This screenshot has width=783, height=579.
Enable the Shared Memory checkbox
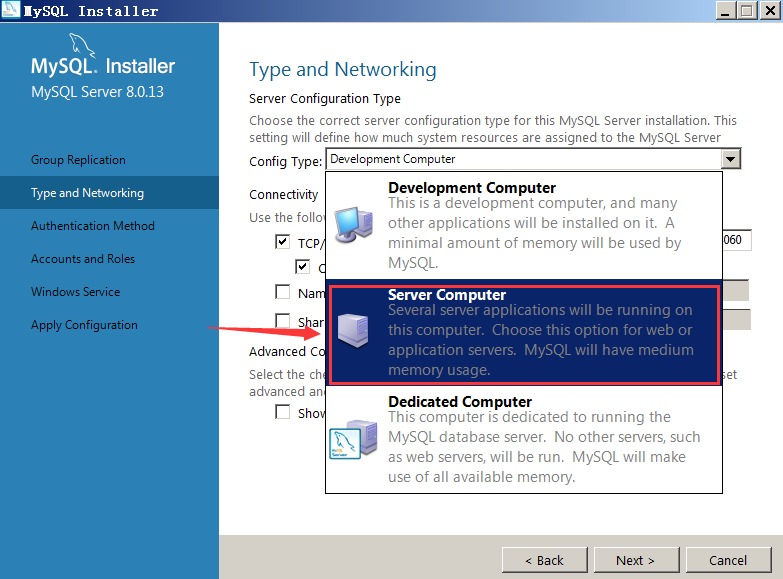coord(283,320)
